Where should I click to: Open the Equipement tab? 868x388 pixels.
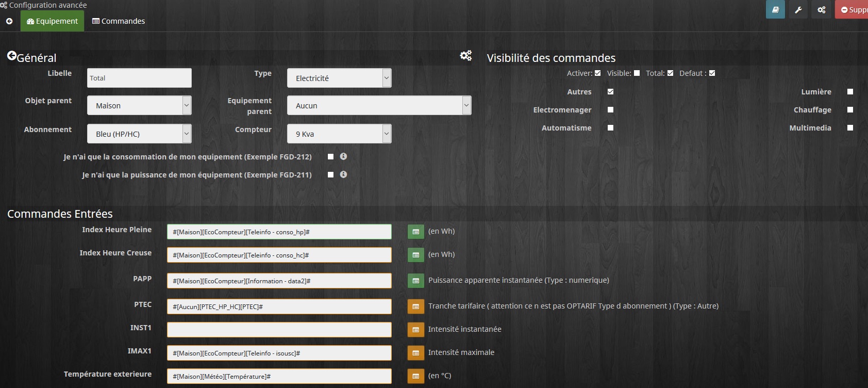pyautogui.click(x=52, y=21)
